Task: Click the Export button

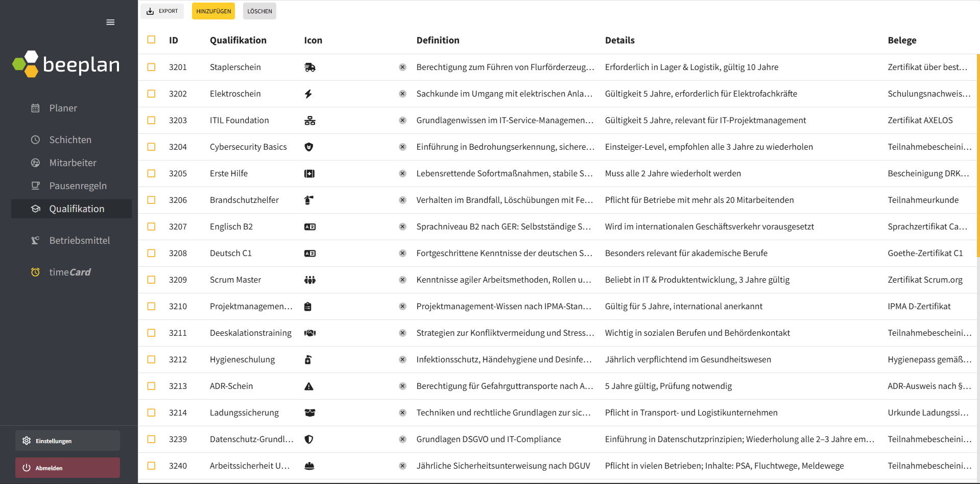Action: [x=162, y=11]
